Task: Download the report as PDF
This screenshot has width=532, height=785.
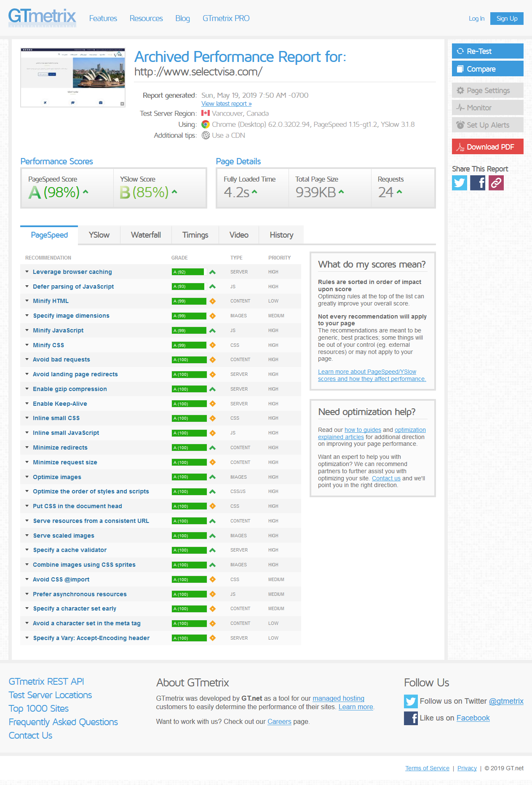Action: coord(488,147)
